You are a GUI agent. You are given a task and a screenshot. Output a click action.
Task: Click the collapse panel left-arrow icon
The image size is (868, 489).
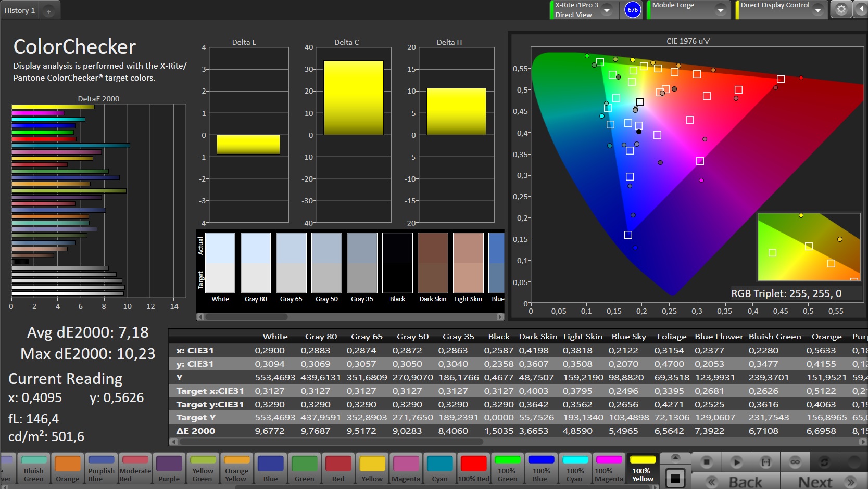(861, 9)
